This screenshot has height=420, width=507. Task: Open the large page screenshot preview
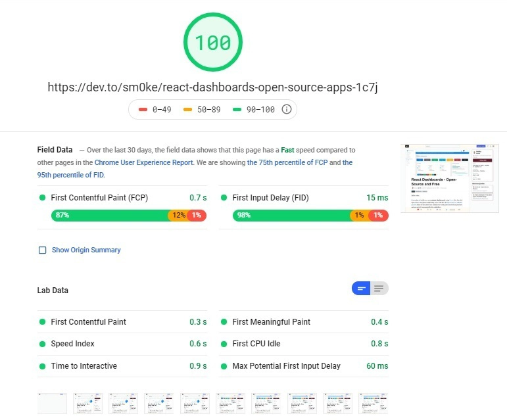pos(450,178)
